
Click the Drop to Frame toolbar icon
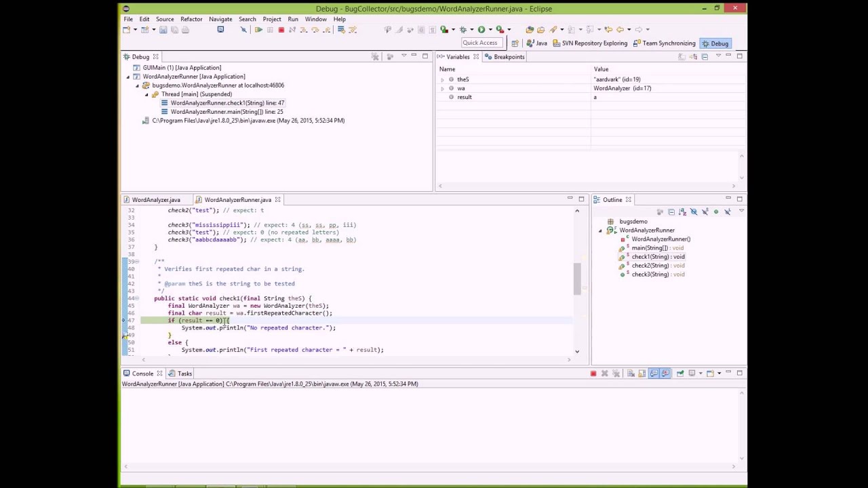point(341,29)
